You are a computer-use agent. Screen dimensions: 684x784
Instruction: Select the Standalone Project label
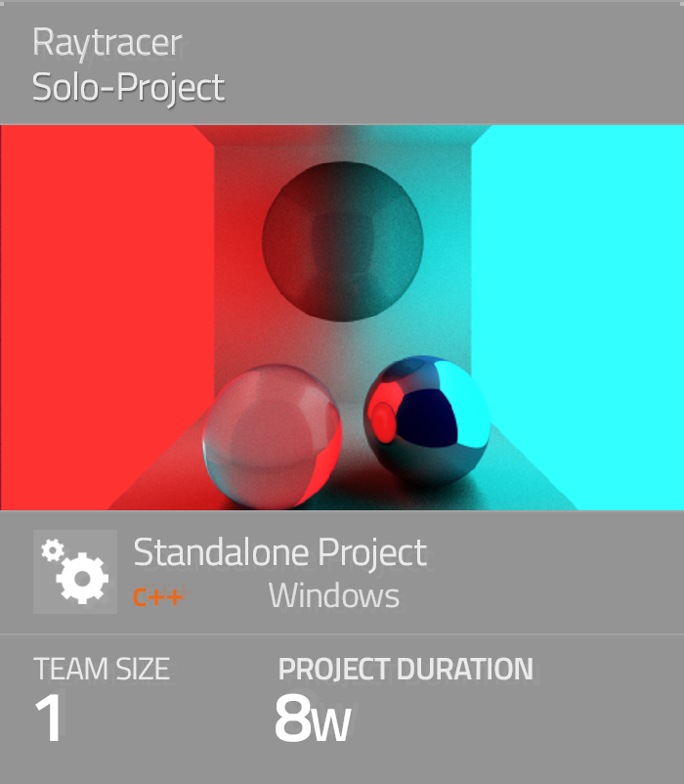click(x=280, y=553)
